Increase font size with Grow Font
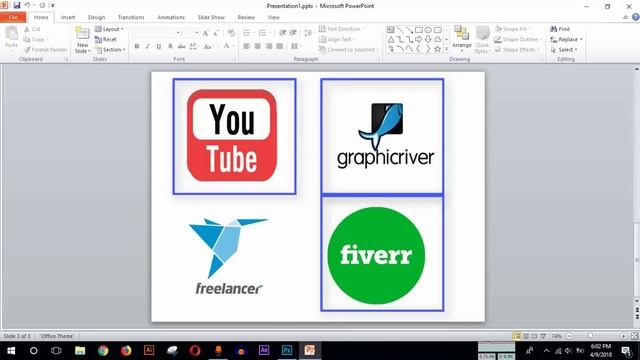 tap(206, 33)
